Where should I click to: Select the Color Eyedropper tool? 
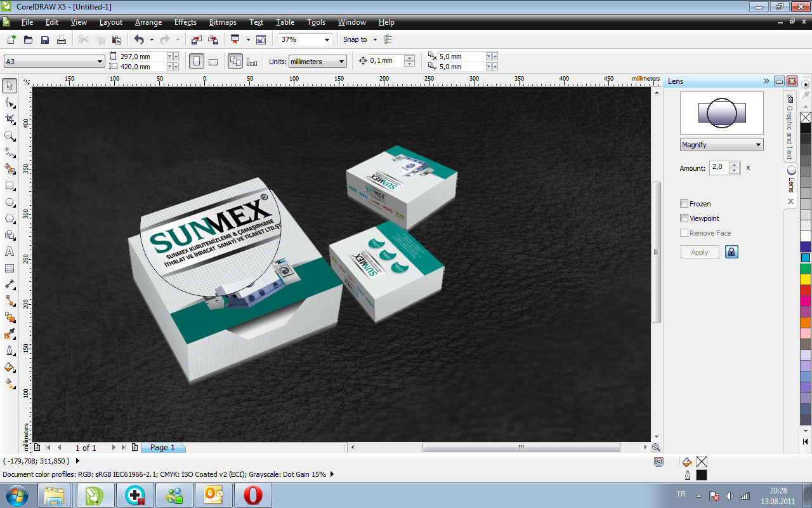(x=10, y=334)
